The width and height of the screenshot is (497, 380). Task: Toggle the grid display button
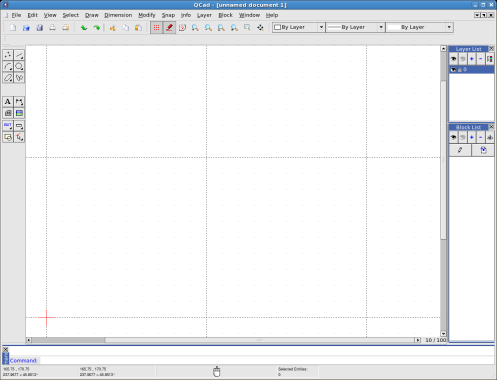tap(156, 28)
